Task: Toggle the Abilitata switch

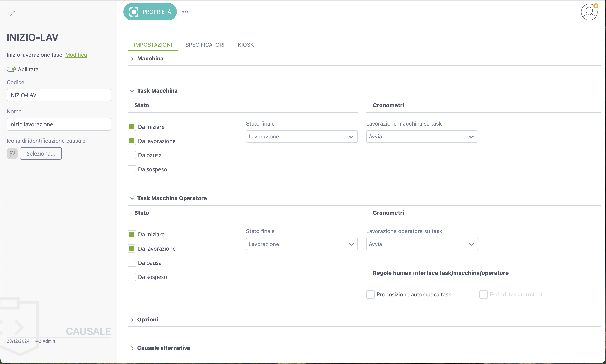Action: (11, 69)
